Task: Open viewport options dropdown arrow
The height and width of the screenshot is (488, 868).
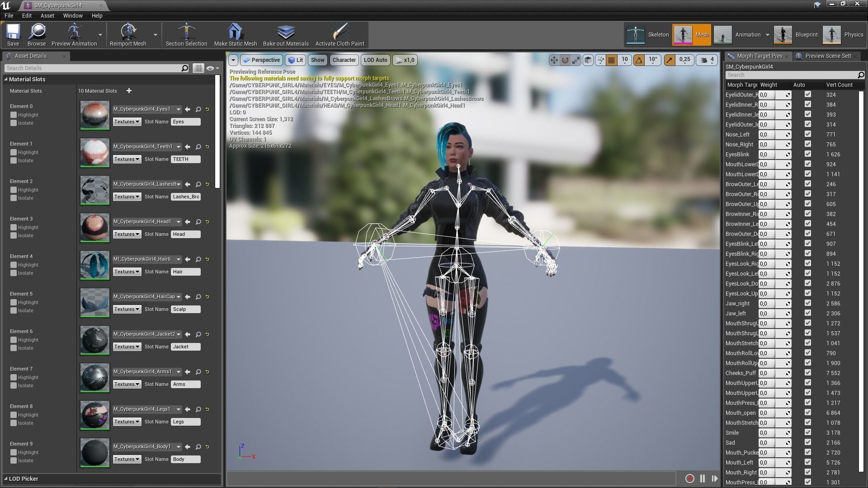Action: coord(233,60)
